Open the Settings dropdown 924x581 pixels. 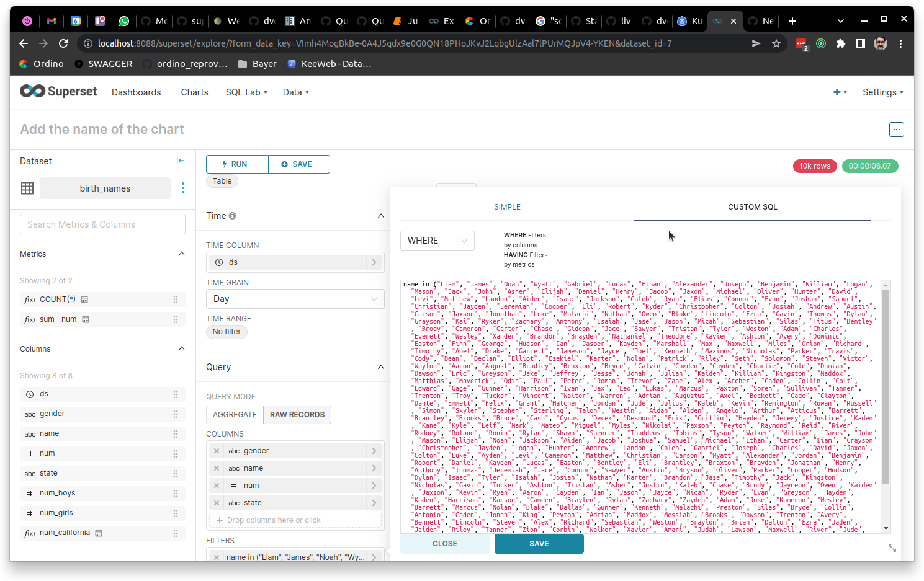(x=882, y=92)
